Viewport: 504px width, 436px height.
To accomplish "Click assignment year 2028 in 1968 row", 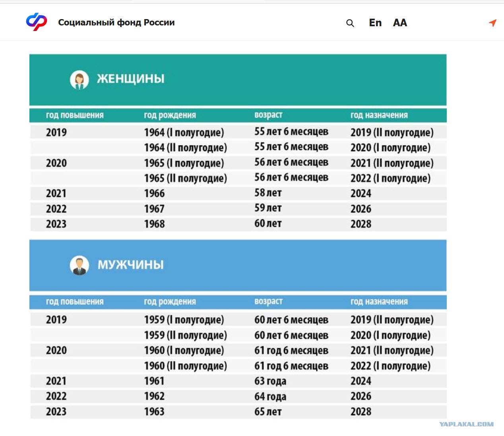I will point(361,224).
